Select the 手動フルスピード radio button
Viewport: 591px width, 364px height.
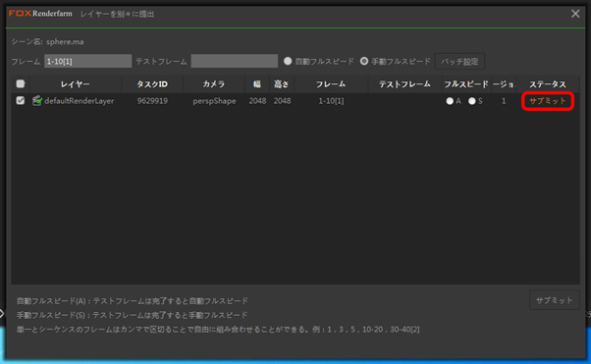click(363, 61)
